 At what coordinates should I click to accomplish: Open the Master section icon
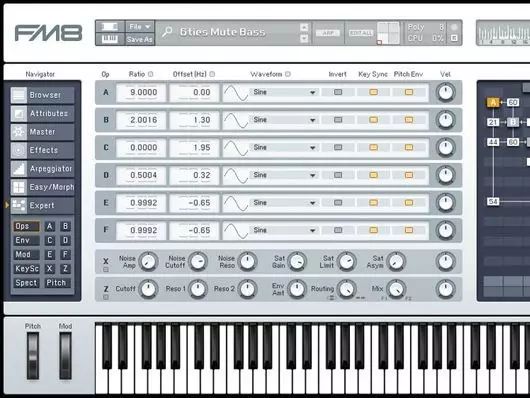(x=19, y=132)
